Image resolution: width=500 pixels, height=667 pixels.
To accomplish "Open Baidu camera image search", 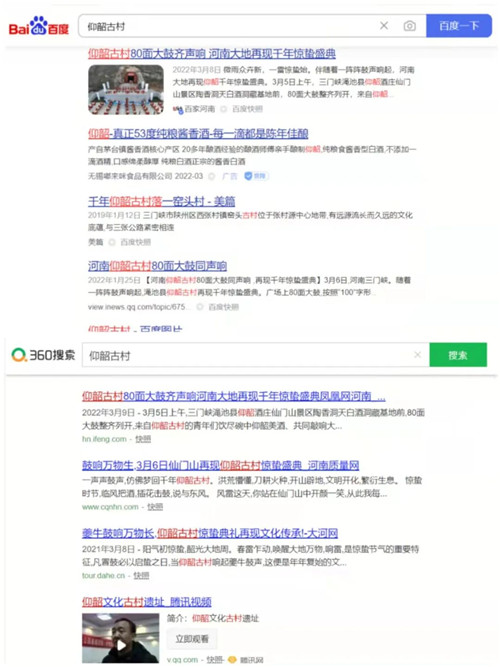I will (x=409, y=26).
